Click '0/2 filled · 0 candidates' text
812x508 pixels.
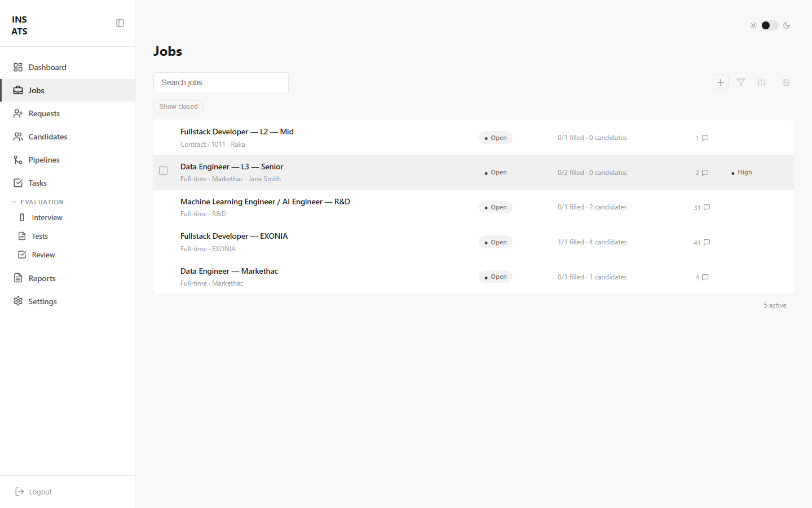[x=592, y=173]
